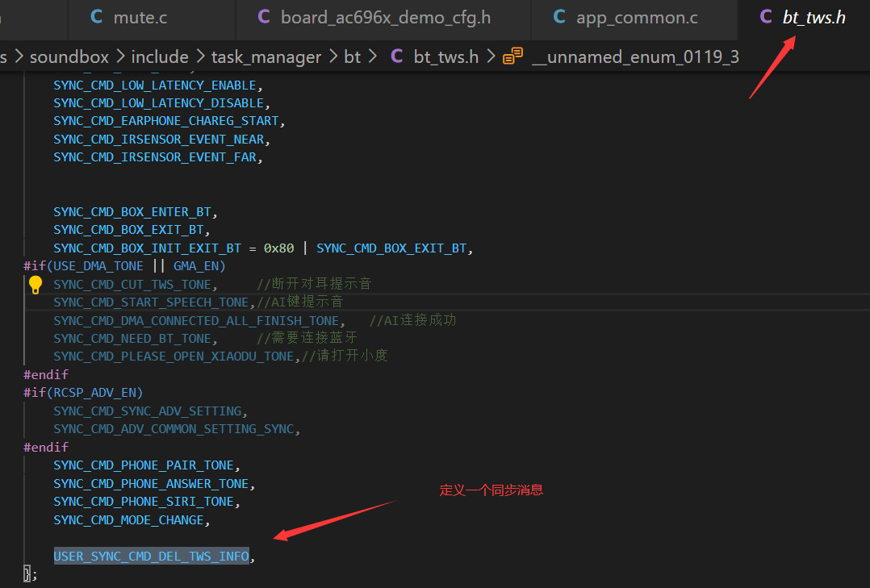Click SYNC_CMD_BOX_INIT_EXIT_BT identifier
Screen dimensions: 870x588
coord(147,248)
